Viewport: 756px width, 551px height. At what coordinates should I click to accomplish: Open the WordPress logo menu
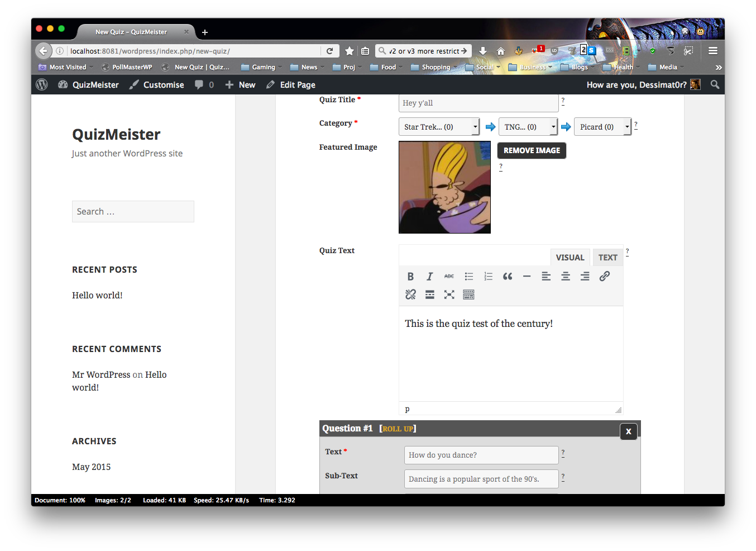tap(42, 84)
